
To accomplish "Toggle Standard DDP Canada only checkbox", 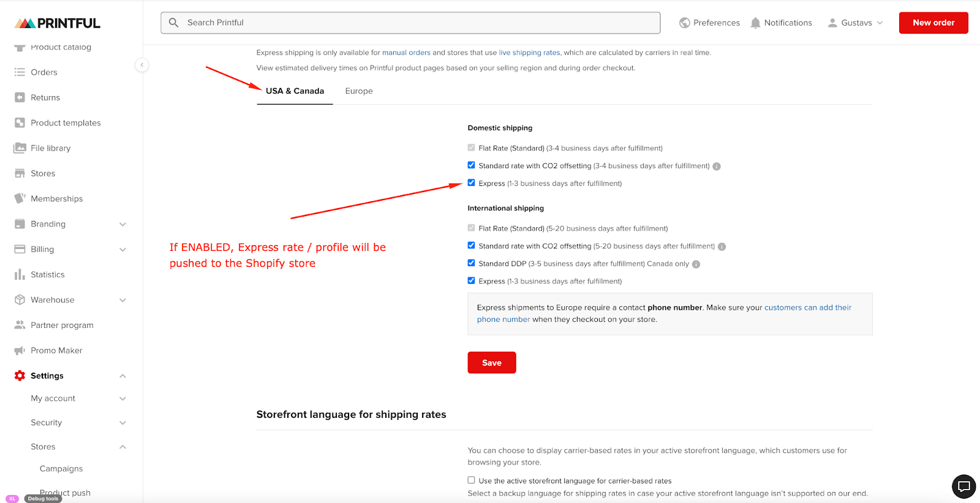I will click(x=471, y=263).
